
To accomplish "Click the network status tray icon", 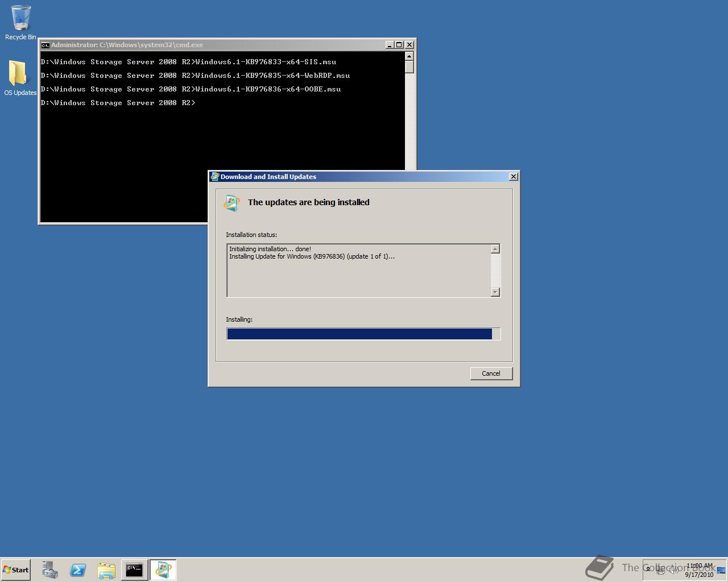I will point(661,570).
